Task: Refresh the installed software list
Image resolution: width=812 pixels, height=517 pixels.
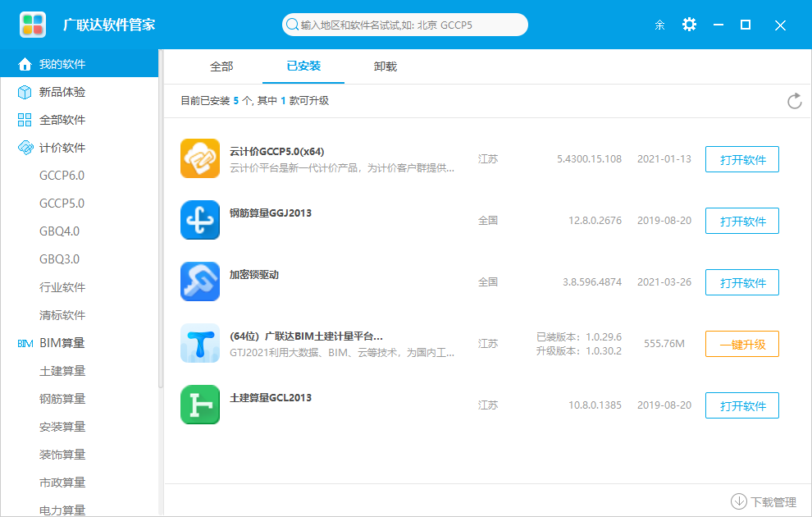Action: [794, 101]
